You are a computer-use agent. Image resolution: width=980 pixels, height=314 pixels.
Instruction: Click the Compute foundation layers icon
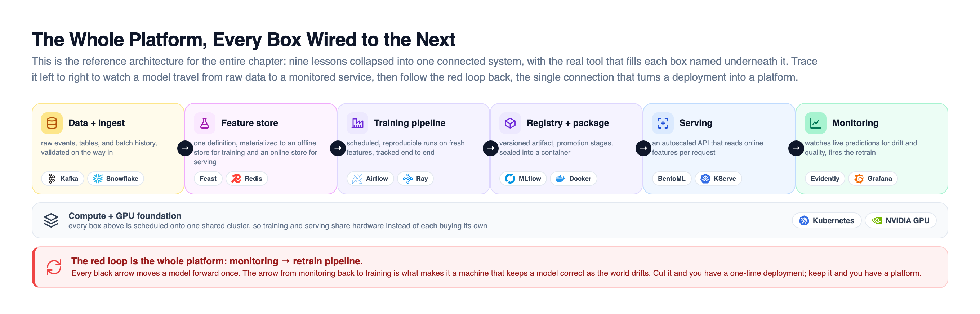click(x=51, y=220)
